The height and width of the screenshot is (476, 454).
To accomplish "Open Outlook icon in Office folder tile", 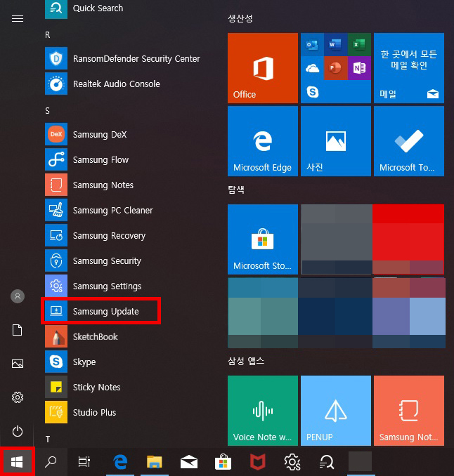I will tap(312, 45).
